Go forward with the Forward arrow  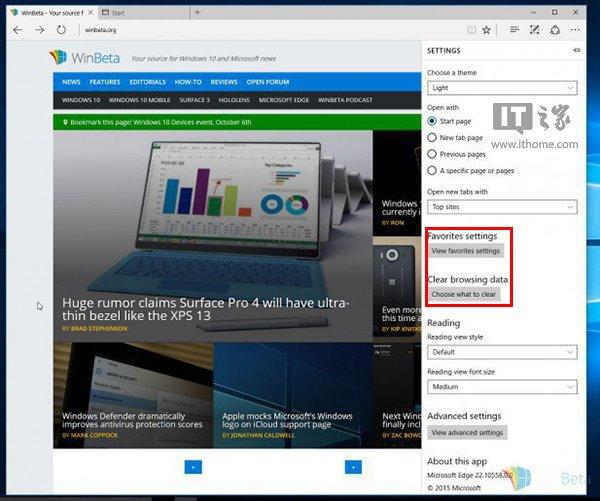(x=39, y=30)
